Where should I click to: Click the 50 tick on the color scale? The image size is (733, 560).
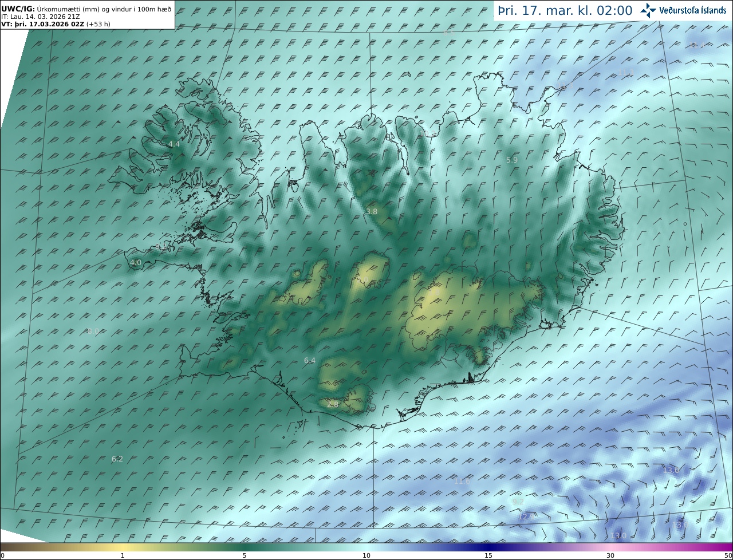click(728, 555)
